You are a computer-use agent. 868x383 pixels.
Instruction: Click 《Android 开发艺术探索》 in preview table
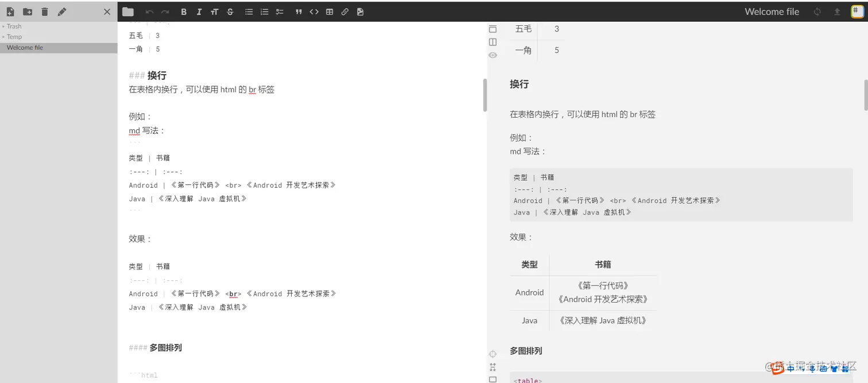click(603, 299)
